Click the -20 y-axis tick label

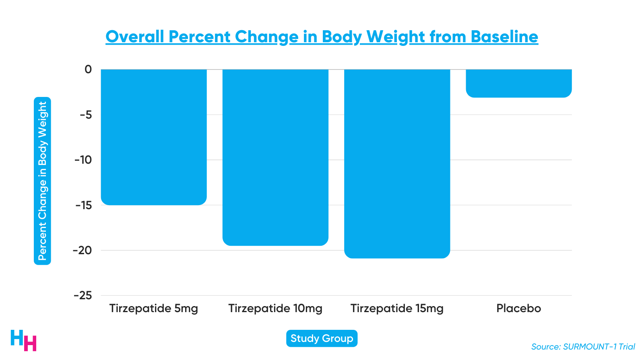click(x=83, y=251)
